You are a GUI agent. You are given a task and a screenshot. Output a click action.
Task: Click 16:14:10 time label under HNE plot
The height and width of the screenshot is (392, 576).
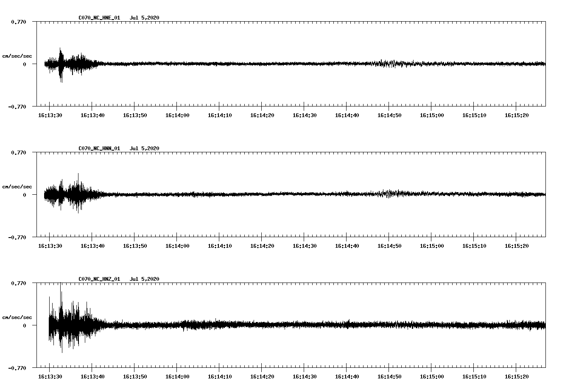[220, 115]
